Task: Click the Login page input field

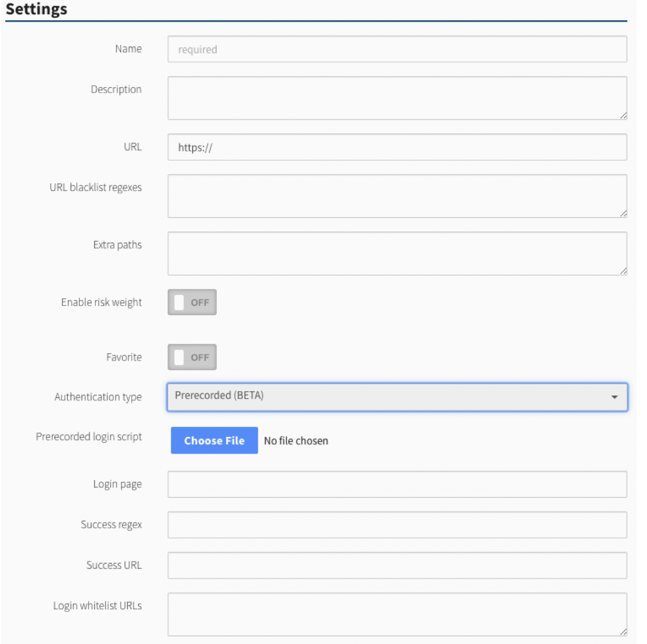Action: coord(397,484)
